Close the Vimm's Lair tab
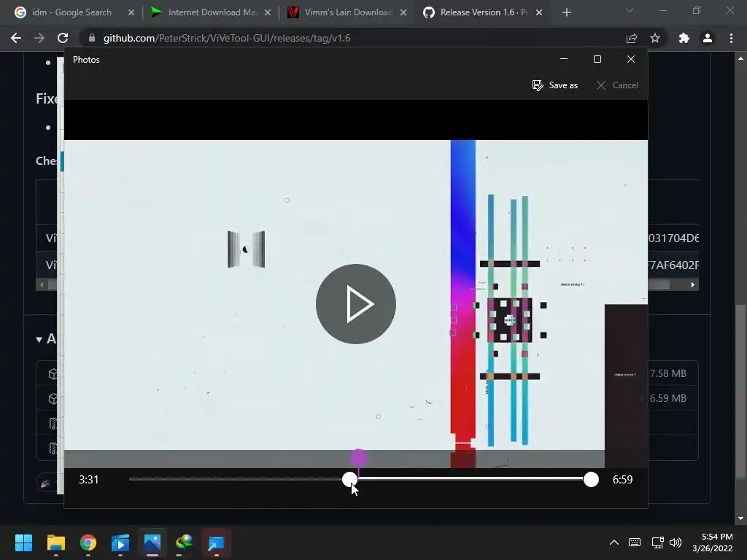The width and height of the screenshot is (747, 560). pyautogui.click(x=403, y=13)
